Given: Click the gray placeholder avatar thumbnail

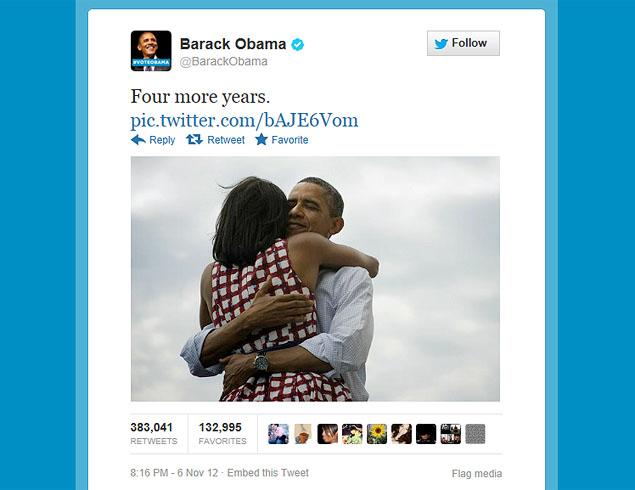Looking at the screenshot, I should 475,434.
